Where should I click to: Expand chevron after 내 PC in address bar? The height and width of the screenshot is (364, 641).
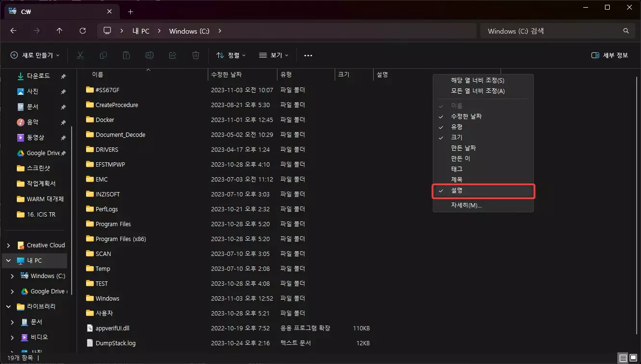(159, 31)
